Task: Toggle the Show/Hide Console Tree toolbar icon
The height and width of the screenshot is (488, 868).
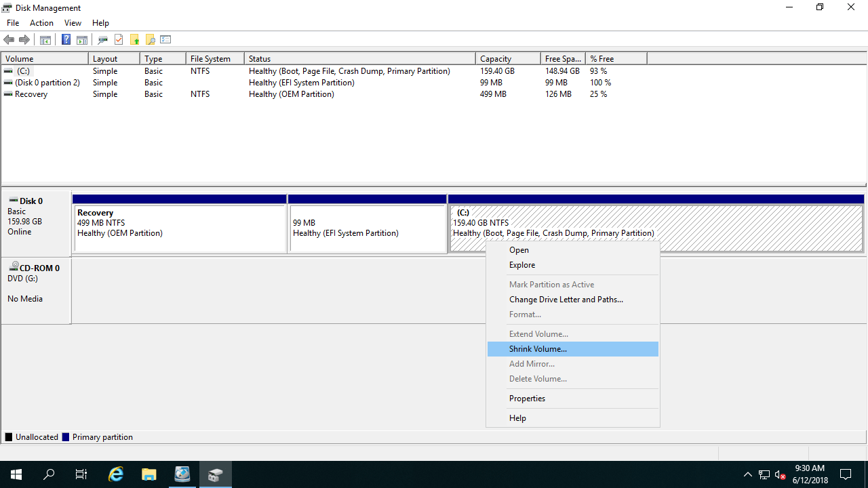Action: pyautogui.click(x=45, y=39)
